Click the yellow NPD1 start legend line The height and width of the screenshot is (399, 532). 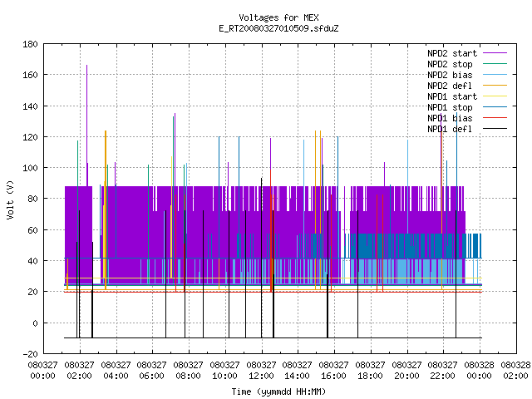495,96
